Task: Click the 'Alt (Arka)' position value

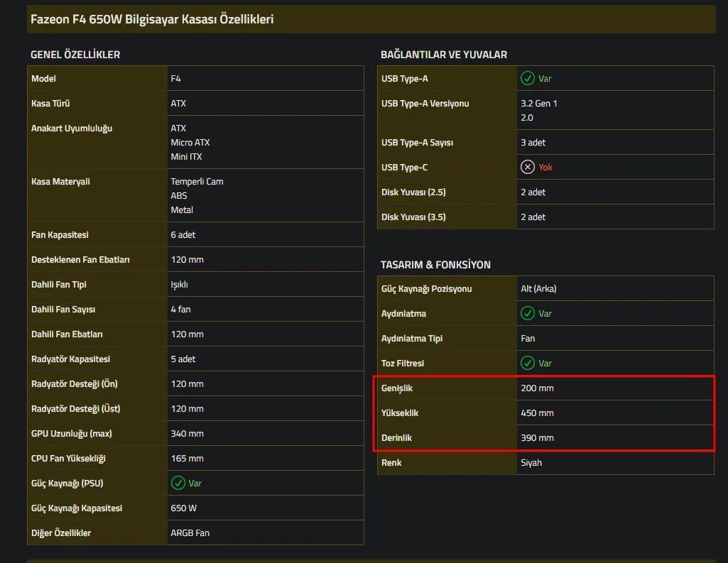Action: 538,289
